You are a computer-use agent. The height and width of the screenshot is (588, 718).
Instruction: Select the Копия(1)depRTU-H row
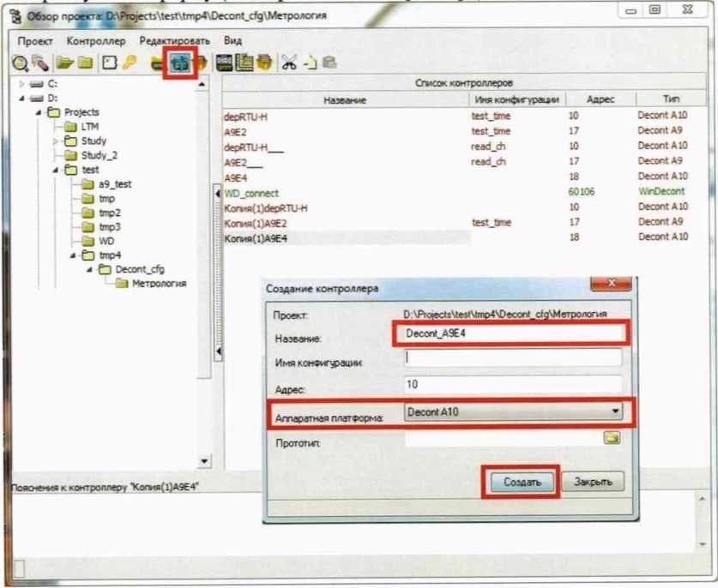pos(464,207)
